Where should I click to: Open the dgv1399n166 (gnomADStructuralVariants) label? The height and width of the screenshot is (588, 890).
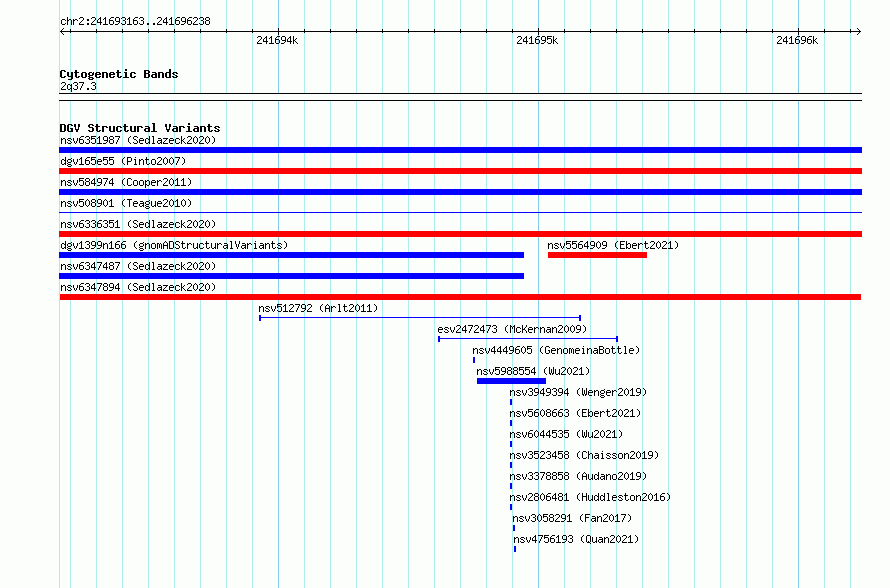click(x=174, y=245)
